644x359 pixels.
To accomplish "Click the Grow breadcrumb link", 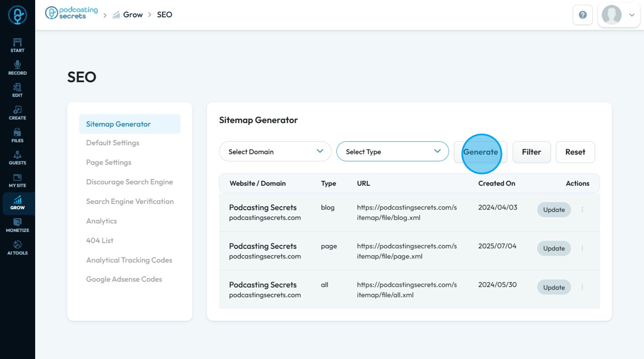I will [133, 15].
